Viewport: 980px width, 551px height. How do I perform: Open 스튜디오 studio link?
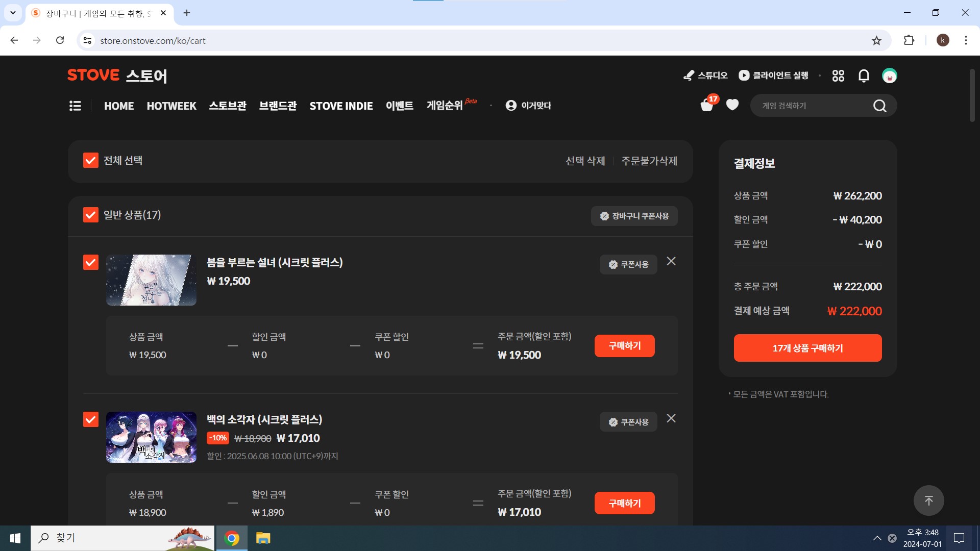(x=705, y=76)
